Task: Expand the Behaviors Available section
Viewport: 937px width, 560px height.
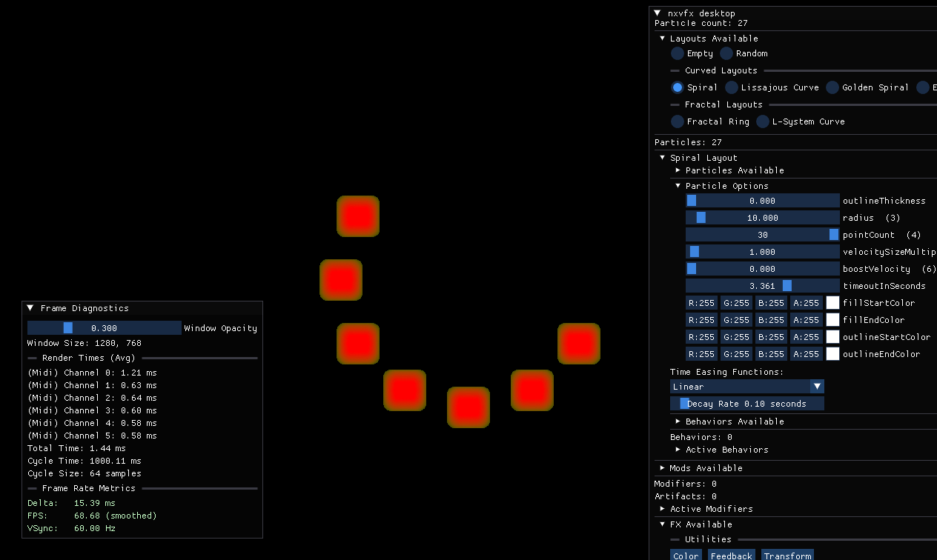Action: point(678,421)
